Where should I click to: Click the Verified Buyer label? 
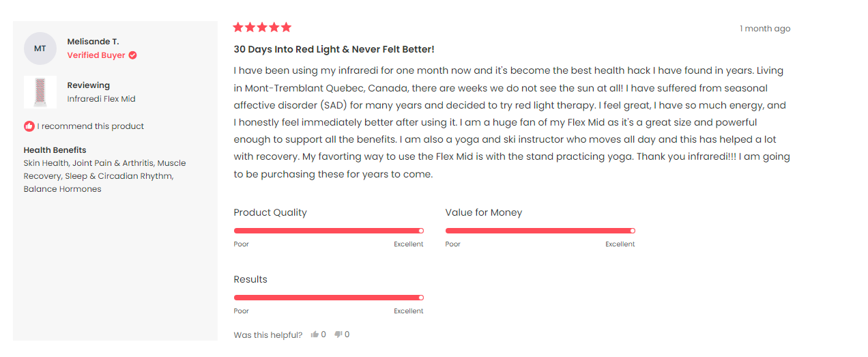(96, 55)
